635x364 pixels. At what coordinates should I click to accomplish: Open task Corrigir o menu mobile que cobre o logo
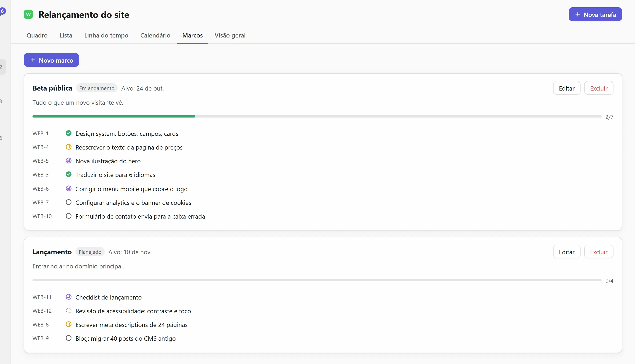[132, 189]
